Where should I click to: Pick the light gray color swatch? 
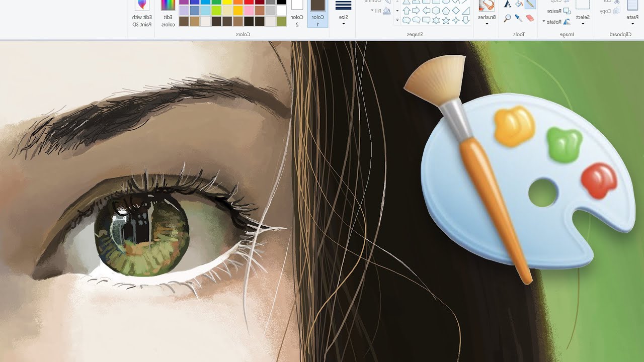point(270,11)
